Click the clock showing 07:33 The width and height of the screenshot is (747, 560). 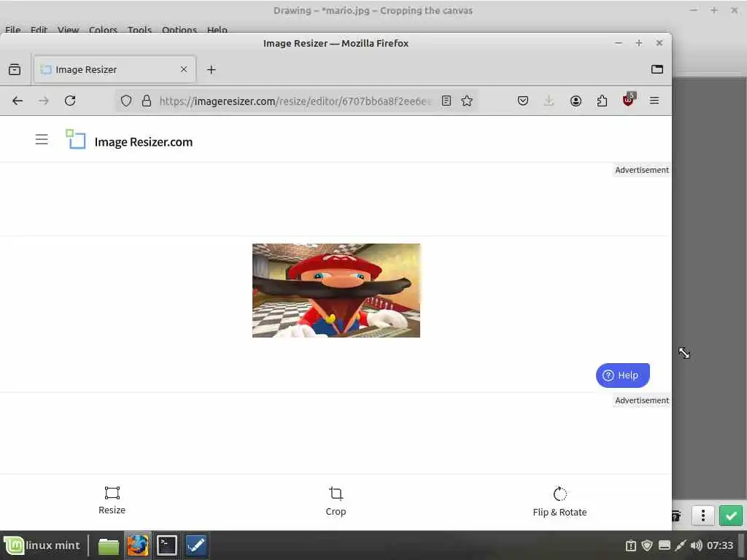pos(720,545)
